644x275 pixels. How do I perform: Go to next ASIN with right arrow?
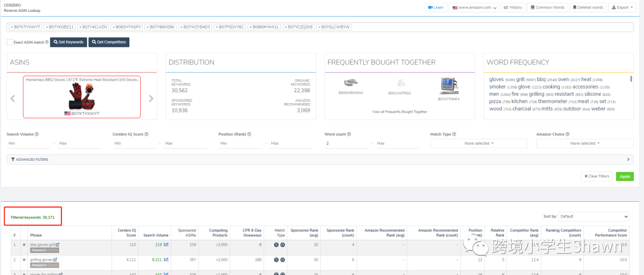[x=151, y=98]
